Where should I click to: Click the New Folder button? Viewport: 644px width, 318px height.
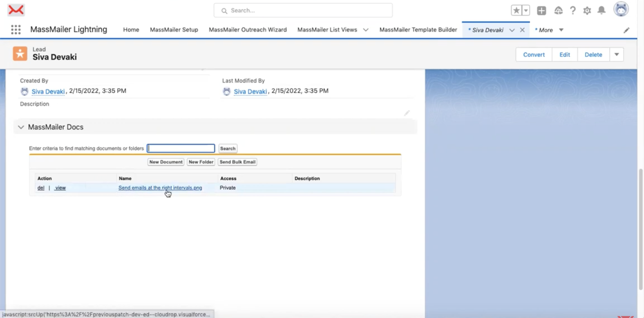[x=201, y=162]
